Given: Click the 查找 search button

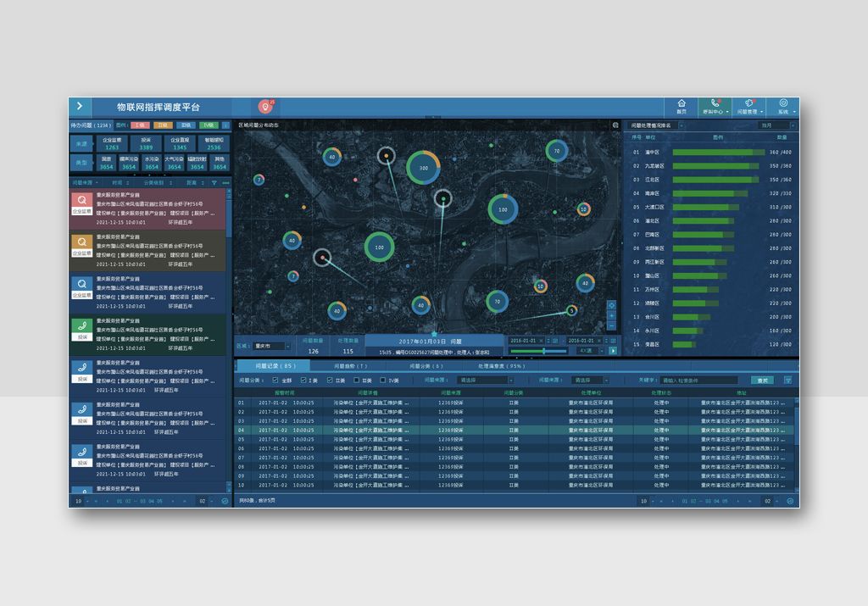Looking at the screenshot, I should click(762, 381).
